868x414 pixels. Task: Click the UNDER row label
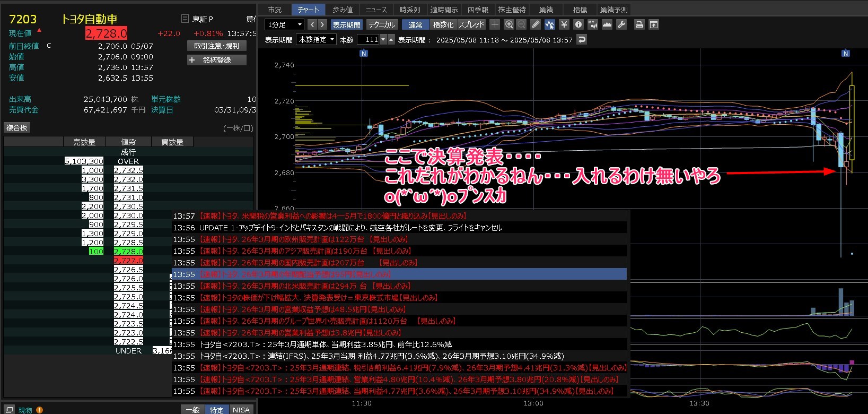pos(128,351)
